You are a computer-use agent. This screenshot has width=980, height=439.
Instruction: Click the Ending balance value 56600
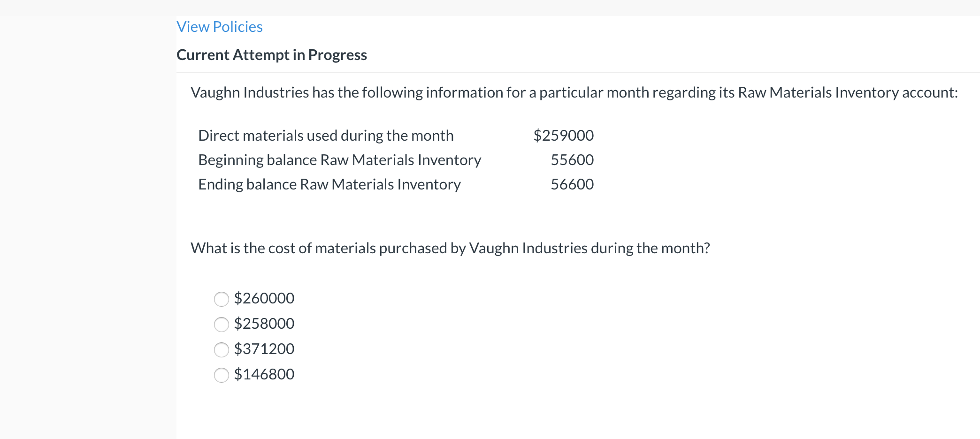point(572,184)
